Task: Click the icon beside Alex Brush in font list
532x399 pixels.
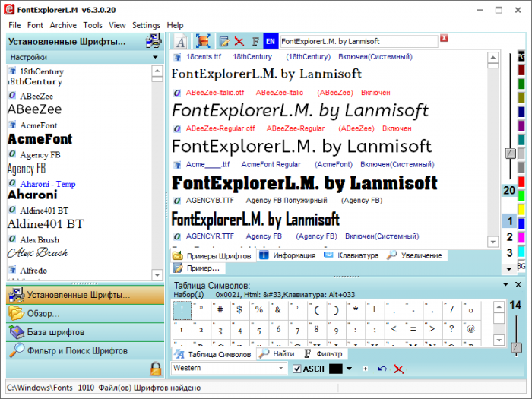Action: tap(12, 239)
